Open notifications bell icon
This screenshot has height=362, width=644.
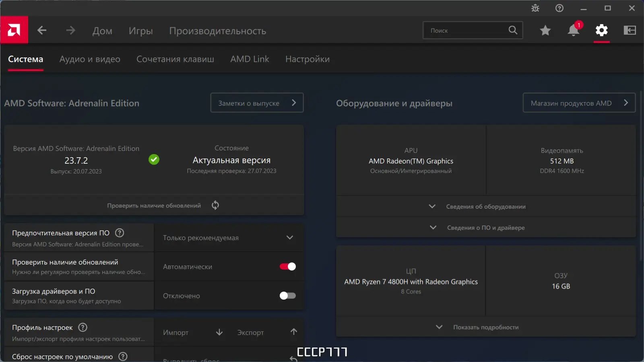(574, 30)
